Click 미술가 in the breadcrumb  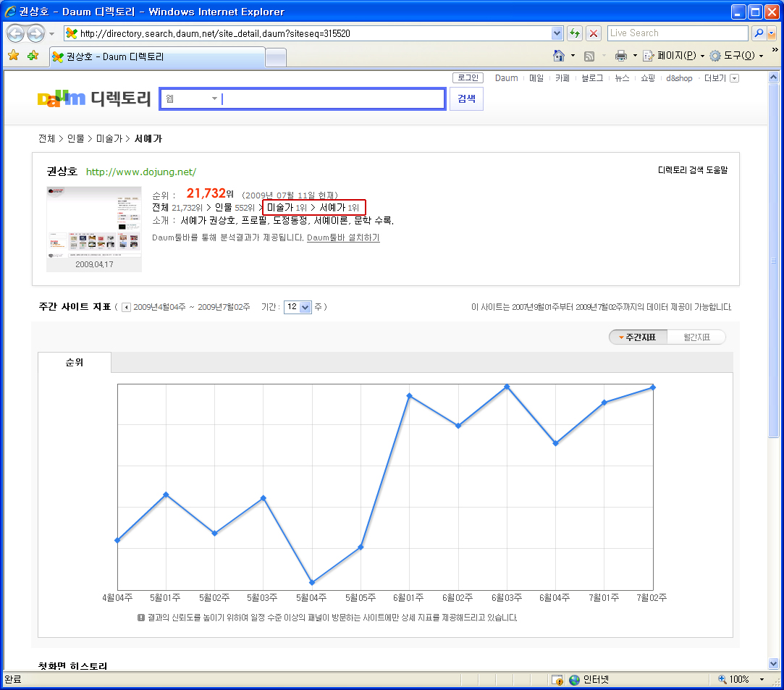pyautogui.click(x=109, y=138)
